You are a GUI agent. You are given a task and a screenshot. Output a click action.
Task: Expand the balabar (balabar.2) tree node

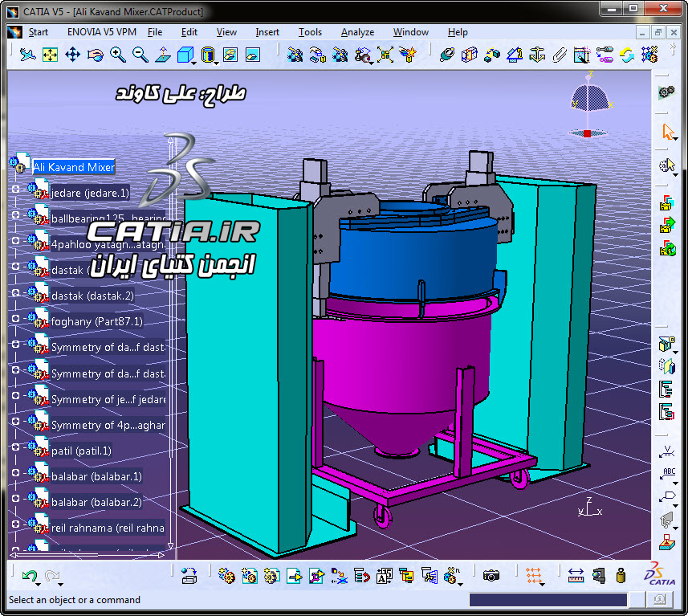coord(16,498)
